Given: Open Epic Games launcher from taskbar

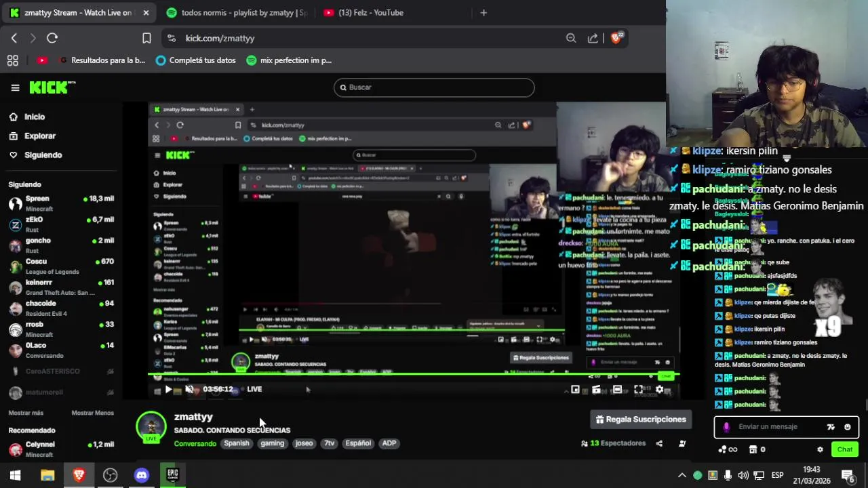Looking at the screenshot, I should [173, 475].
